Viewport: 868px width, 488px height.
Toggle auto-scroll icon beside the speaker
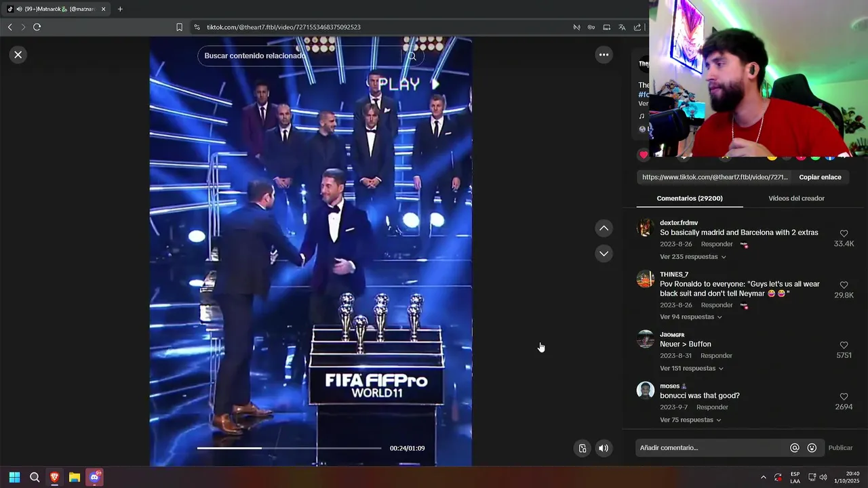click(x=582, y=448)
